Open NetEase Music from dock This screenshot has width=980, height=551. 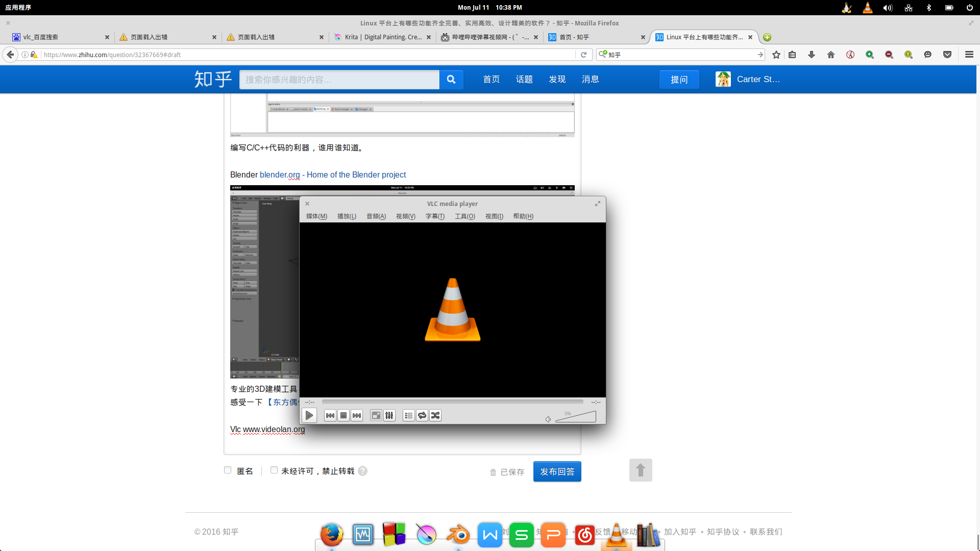point(585,535)
